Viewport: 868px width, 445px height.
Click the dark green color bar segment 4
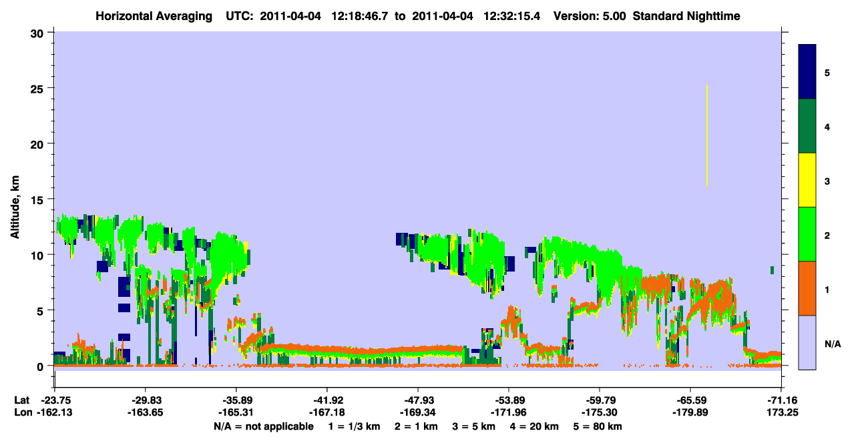click(x=807, y=126)
